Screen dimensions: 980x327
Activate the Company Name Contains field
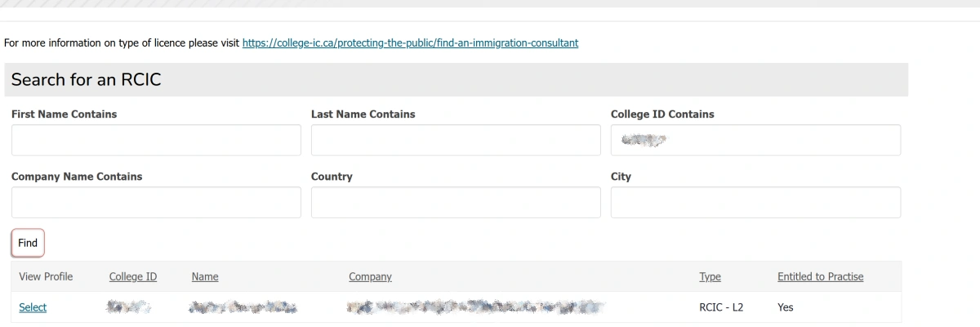pos(156,202)
